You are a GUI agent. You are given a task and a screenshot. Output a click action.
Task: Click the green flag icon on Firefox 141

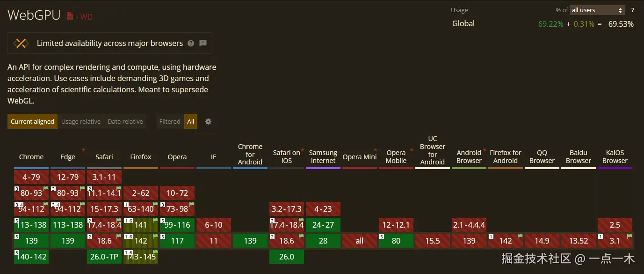154,221
